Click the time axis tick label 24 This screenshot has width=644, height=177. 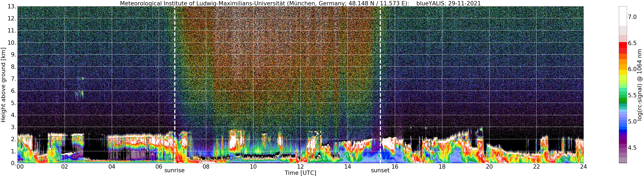pos(583,167)
